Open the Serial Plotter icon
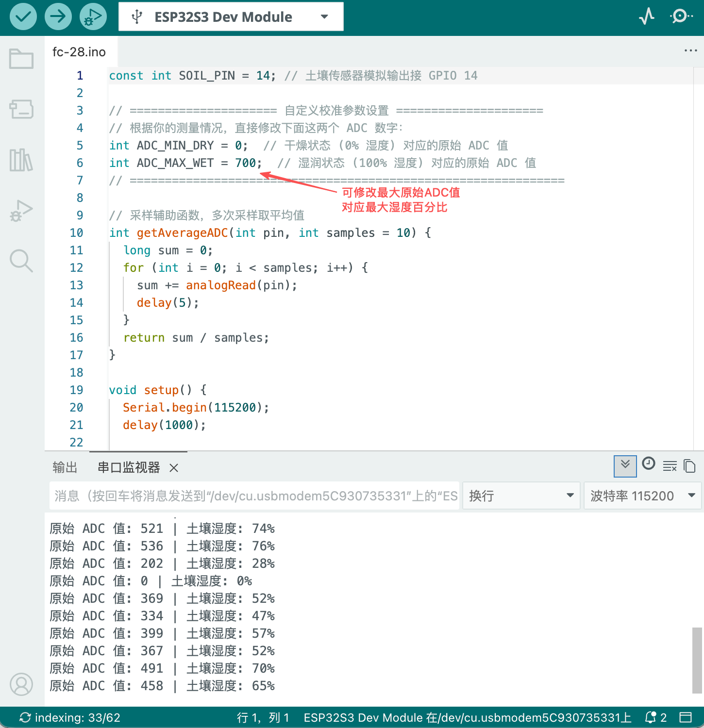Viewport: 704px width, 728px height. tap(647, 17)
